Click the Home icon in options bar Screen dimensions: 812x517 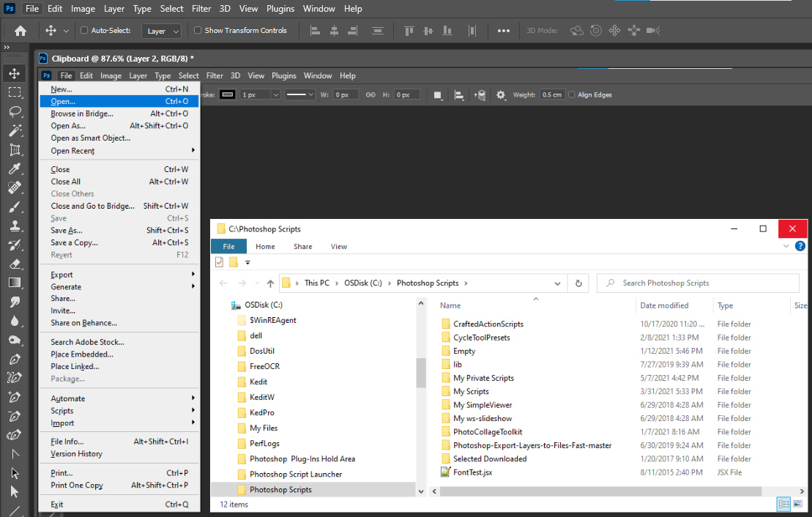21,31
